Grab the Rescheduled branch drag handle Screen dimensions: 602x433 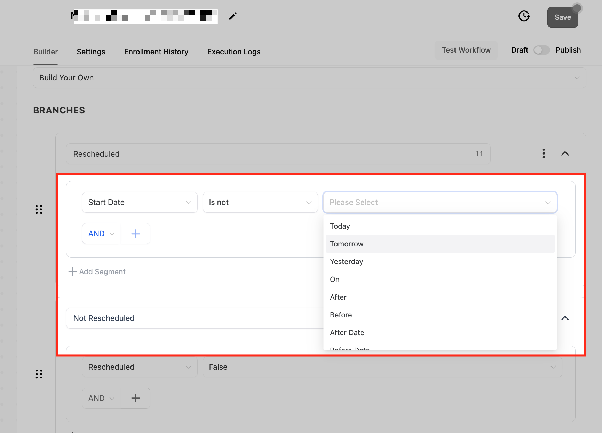[39, 209]
